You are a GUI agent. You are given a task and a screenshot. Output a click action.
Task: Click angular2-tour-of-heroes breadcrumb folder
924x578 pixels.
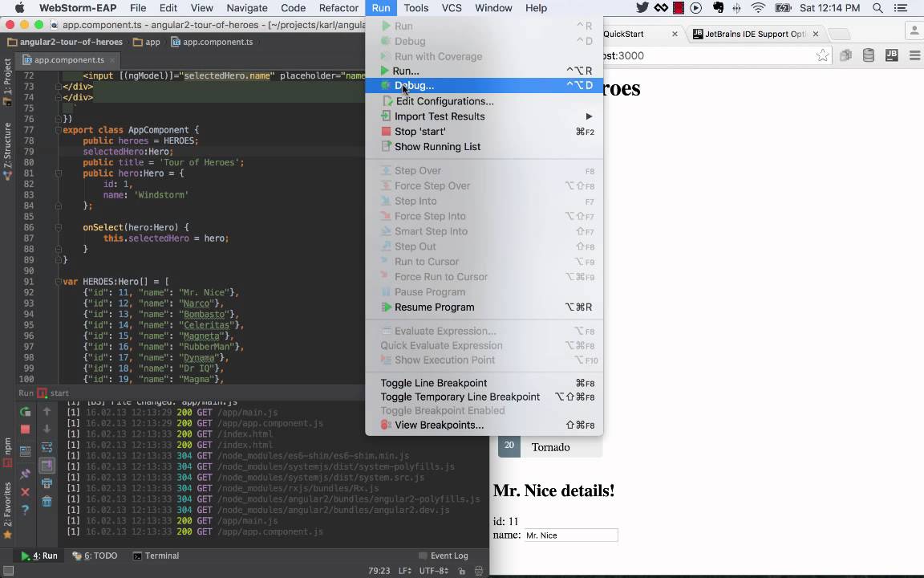65,42
